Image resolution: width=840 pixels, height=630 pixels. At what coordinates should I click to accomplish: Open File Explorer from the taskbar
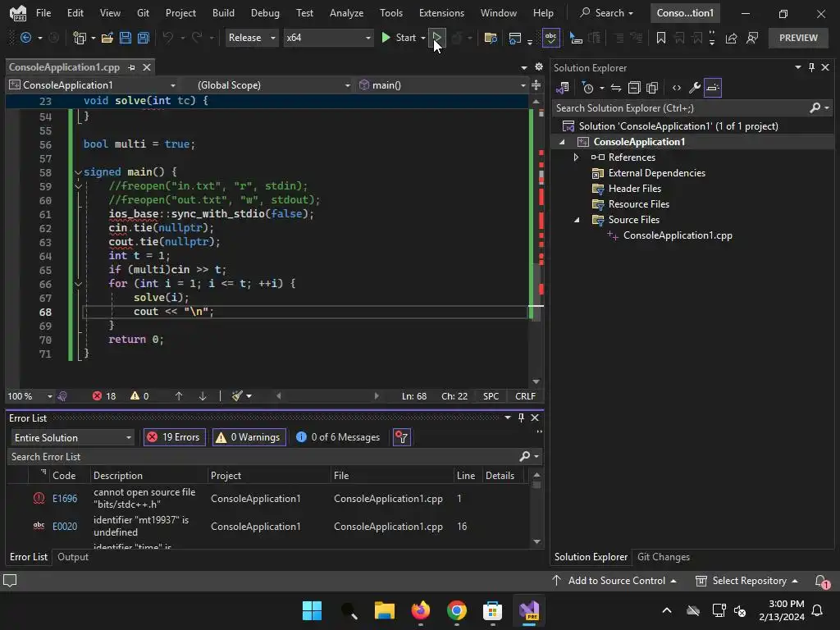click(x=384, y=610)
